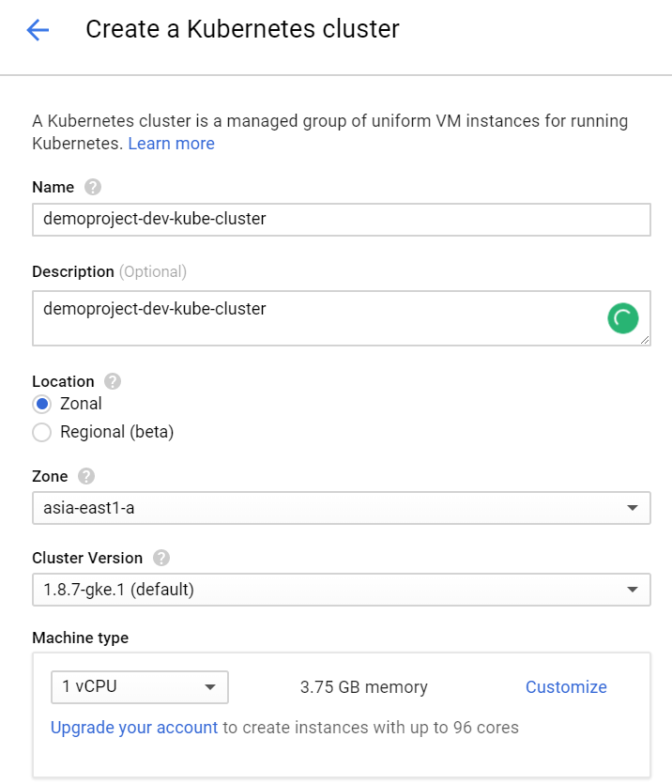This screenshot has width=672, height=784.
Task: Click the back arrow icon
Action: point(38,30)
